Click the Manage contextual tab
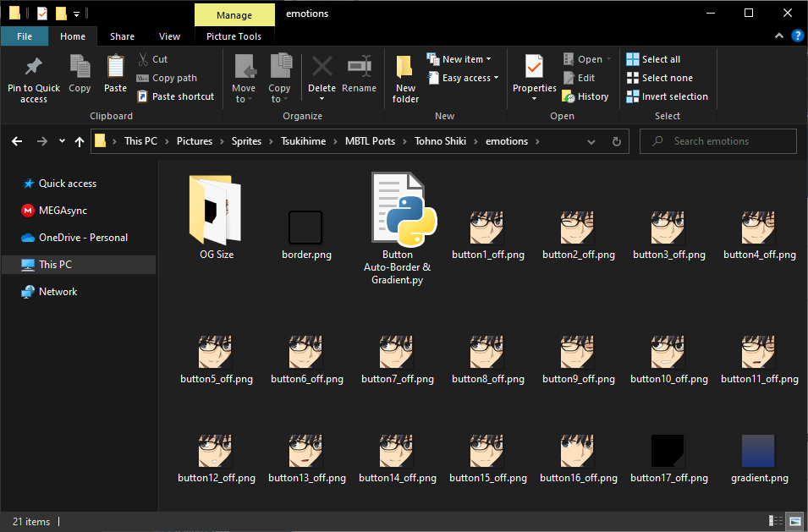This screenshot has height=532, width=808. click(234, 15)
